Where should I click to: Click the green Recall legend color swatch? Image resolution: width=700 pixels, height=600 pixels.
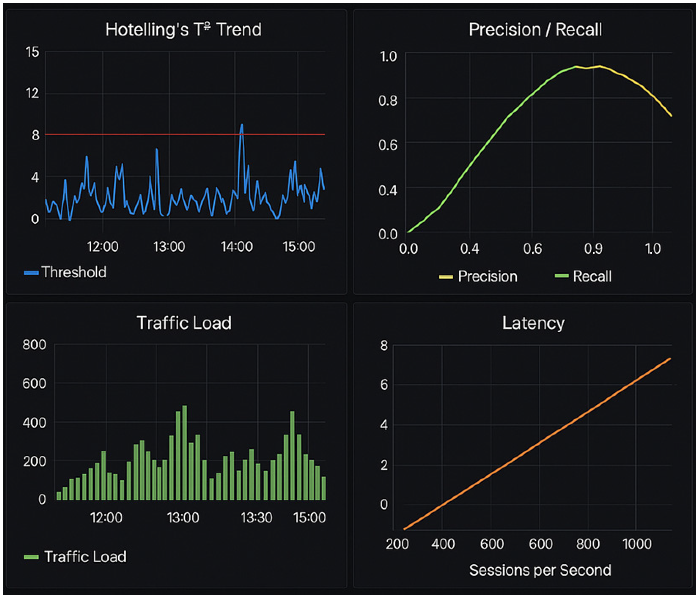562,276
